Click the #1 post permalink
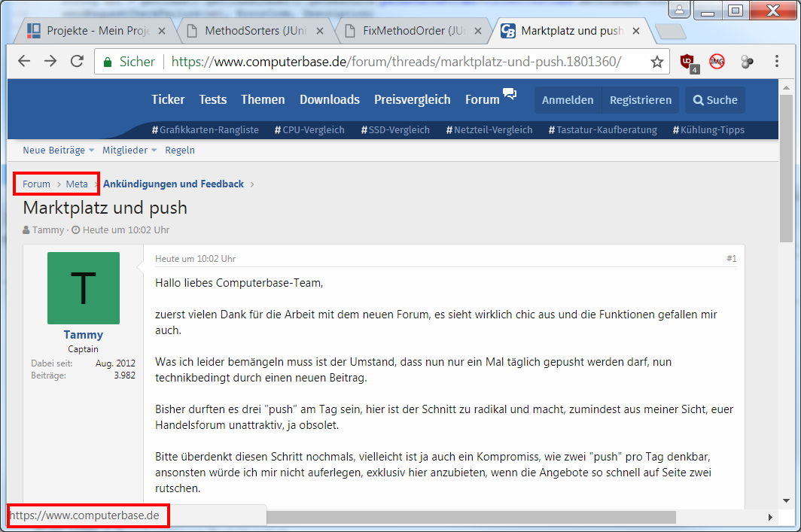Image resolution: width=801 pixels, height=532 pixels. pyautogui.click(x=732, y=259)
